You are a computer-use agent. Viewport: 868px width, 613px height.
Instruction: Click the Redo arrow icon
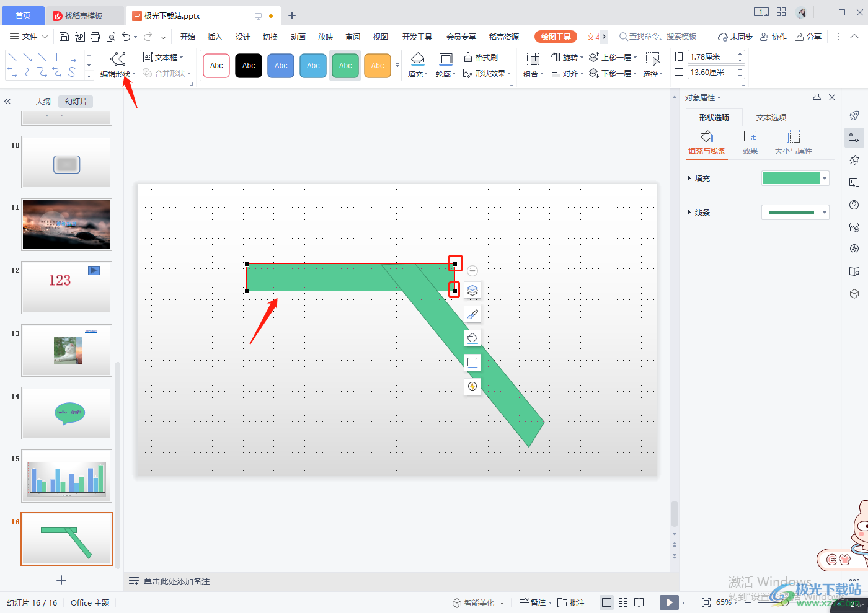point(148,37)
